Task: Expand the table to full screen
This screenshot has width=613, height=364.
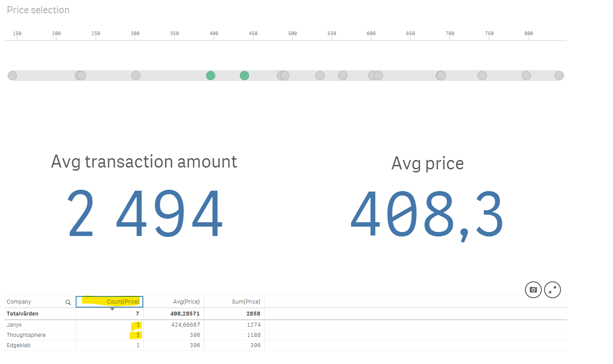Action: pos(553,290)
